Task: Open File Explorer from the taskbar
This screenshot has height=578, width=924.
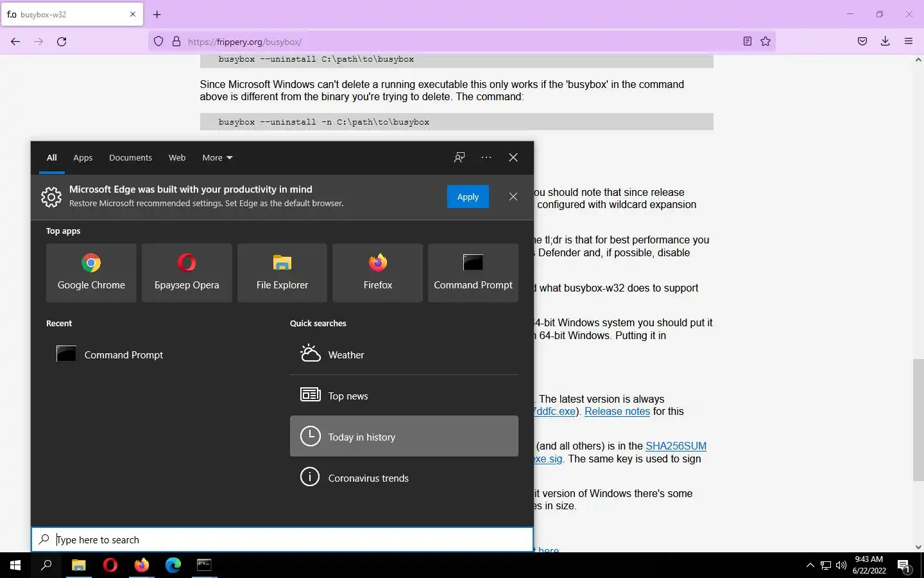Action: click(x=78, y=565)
